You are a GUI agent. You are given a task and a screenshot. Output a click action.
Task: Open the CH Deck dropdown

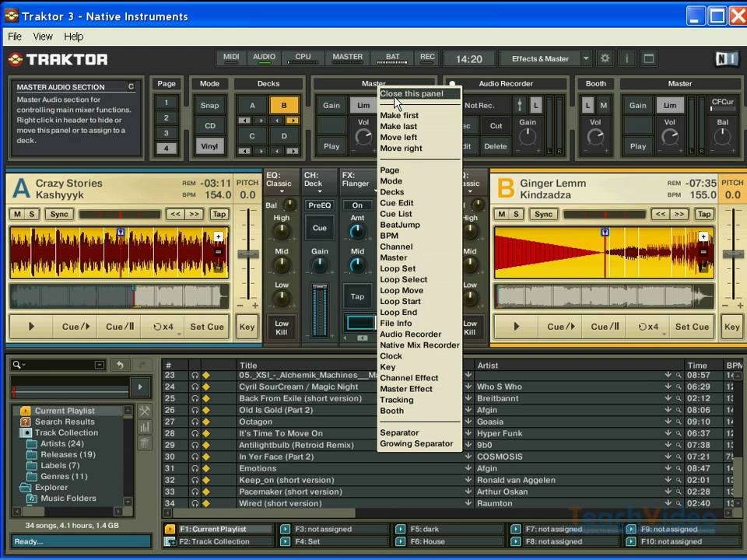pyautogui.click(x=320, y=192)
